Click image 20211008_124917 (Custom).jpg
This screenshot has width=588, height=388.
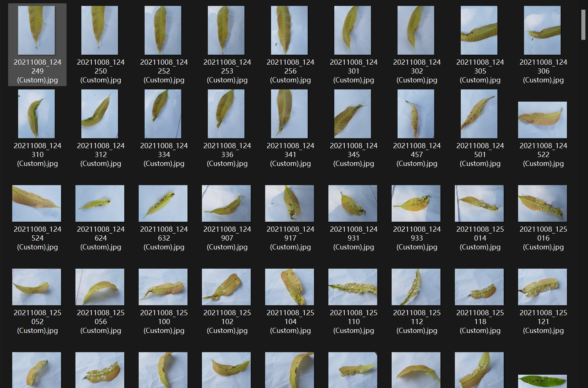[x=290, y=203]
